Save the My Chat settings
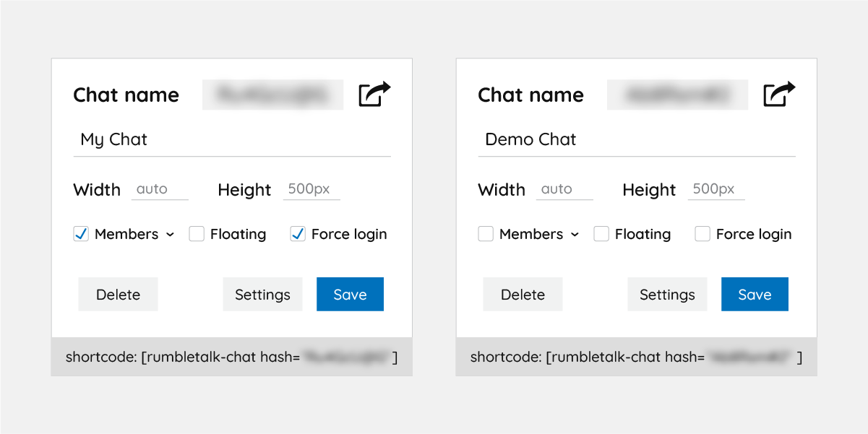This screenshot has height=434, width=868. [350, 294]
